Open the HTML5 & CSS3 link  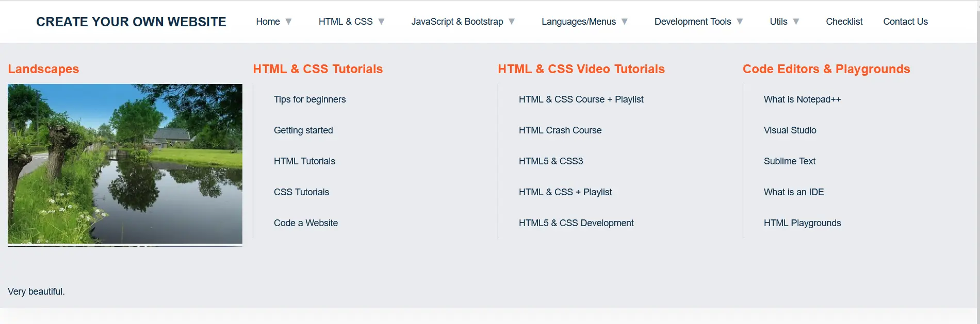click(551, 161)
